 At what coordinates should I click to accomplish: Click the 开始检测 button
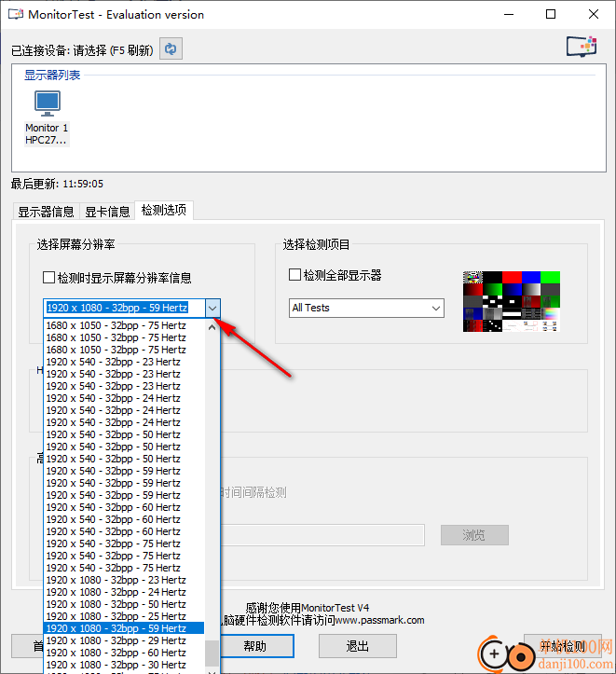coord(563,646)
